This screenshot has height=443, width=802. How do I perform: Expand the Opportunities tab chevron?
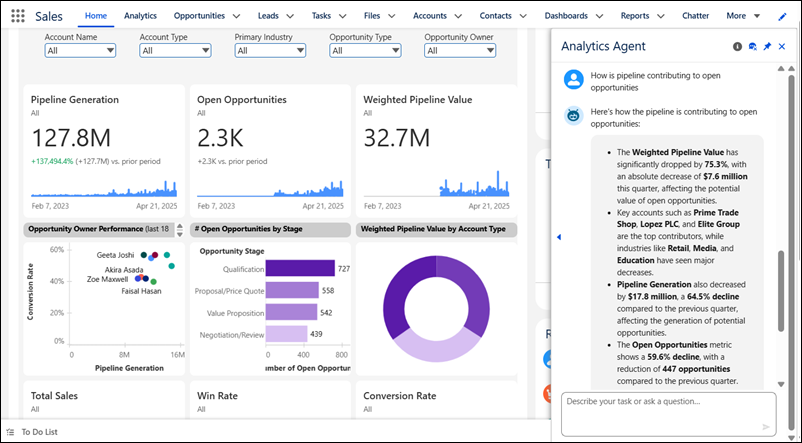point(236,16)
